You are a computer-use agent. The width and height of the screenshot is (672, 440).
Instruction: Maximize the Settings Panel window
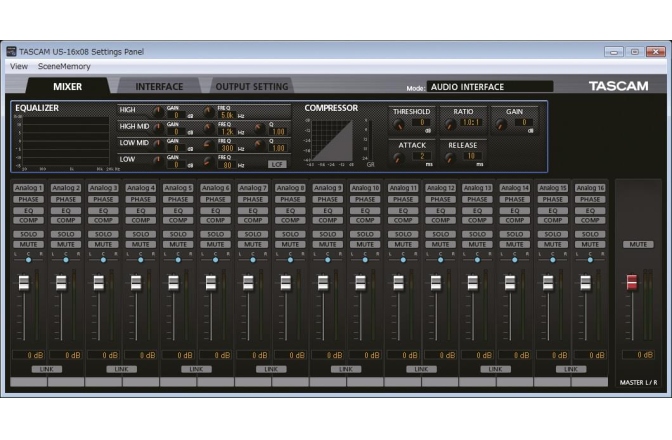[635, 52]
